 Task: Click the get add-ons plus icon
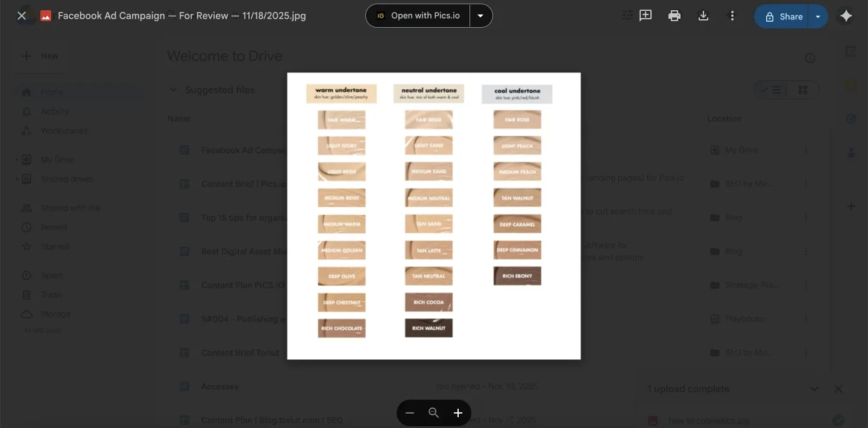pyautogui.click(x=851, y=206)
